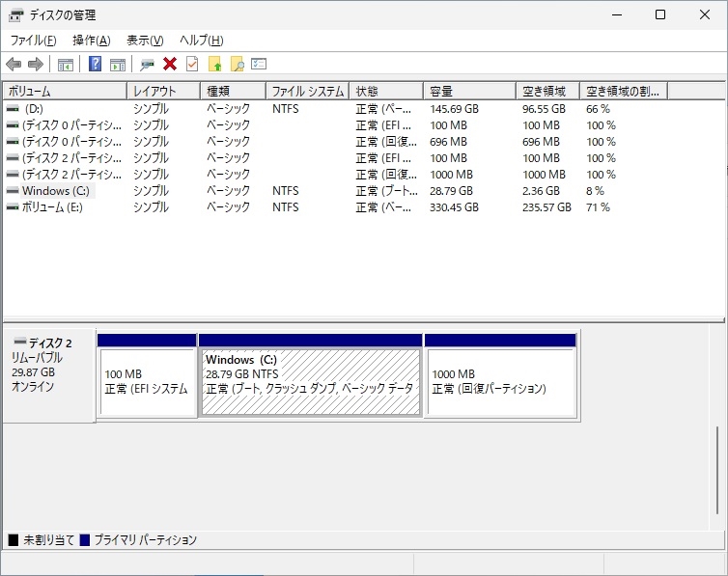Toggle the console tree pane icon
Screen dimensions: 728x576
point(66,65)
